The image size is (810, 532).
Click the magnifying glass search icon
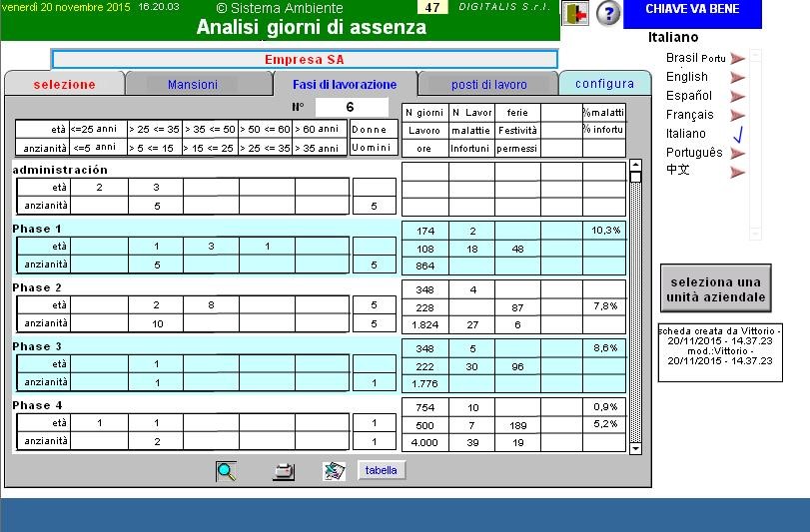point(227,471)
